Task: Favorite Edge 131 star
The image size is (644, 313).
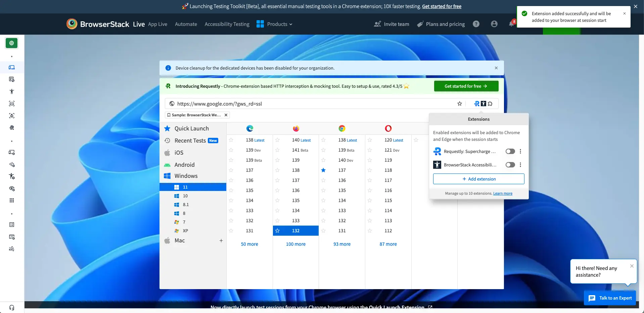Action: coord(231,231)
